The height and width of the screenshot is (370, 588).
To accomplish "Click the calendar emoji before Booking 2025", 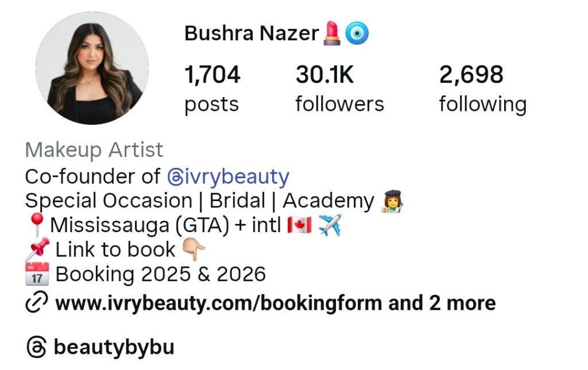I will coord(37,274).
